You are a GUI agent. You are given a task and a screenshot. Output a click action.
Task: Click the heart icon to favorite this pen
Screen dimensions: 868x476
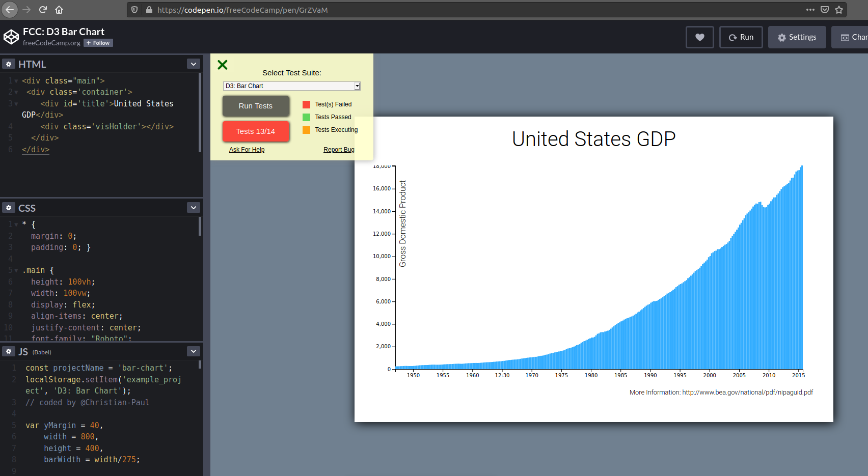pos(699,37)
